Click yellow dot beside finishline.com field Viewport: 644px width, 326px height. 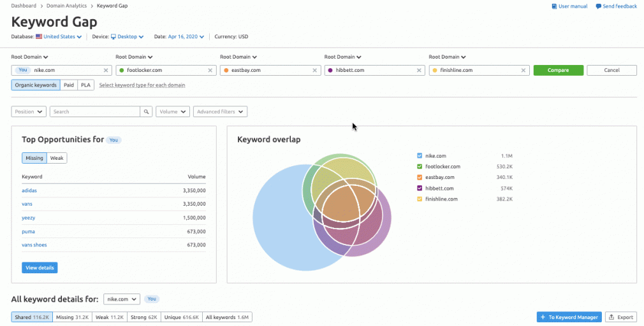coord(434,71)
